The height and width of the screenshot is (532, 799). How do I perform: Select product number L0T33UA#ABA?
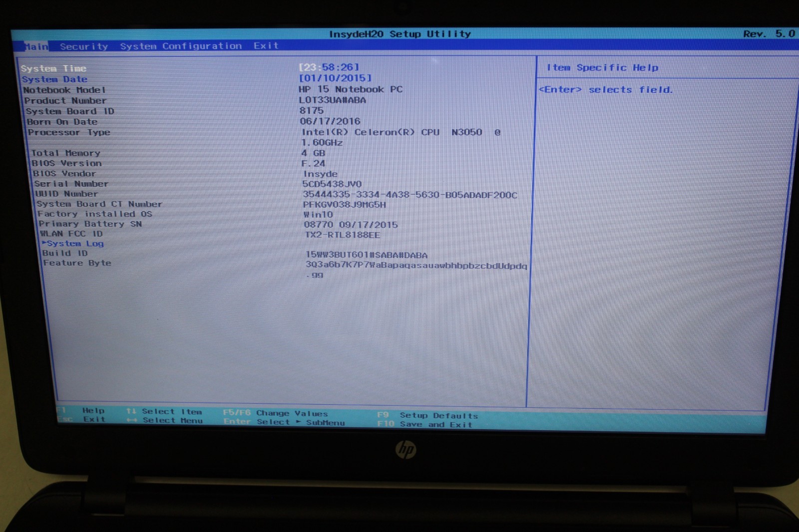click(x=333, y=100)
